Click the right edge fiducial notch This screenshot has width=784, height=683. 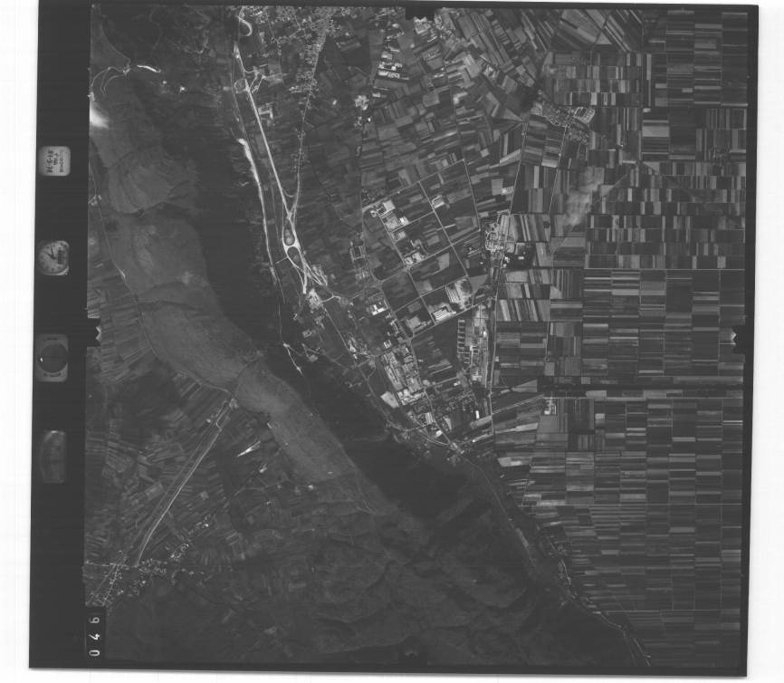tap(740, 340)
